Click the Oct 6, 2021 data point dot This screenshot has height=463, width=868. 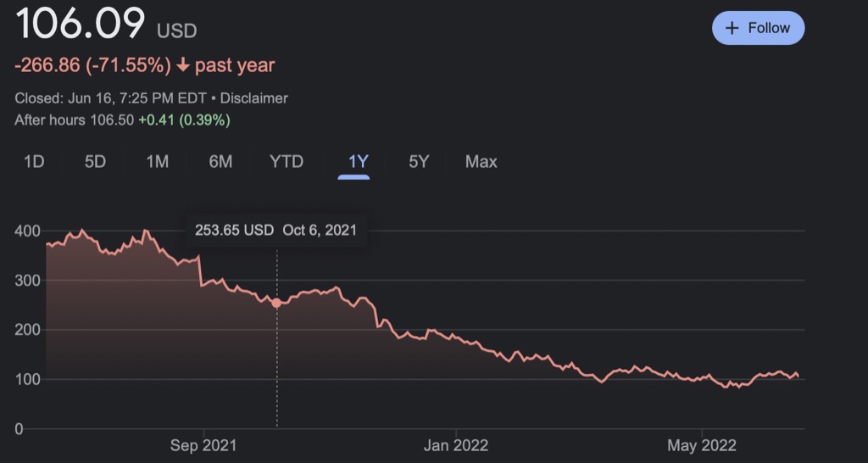(x=276, y=303)
